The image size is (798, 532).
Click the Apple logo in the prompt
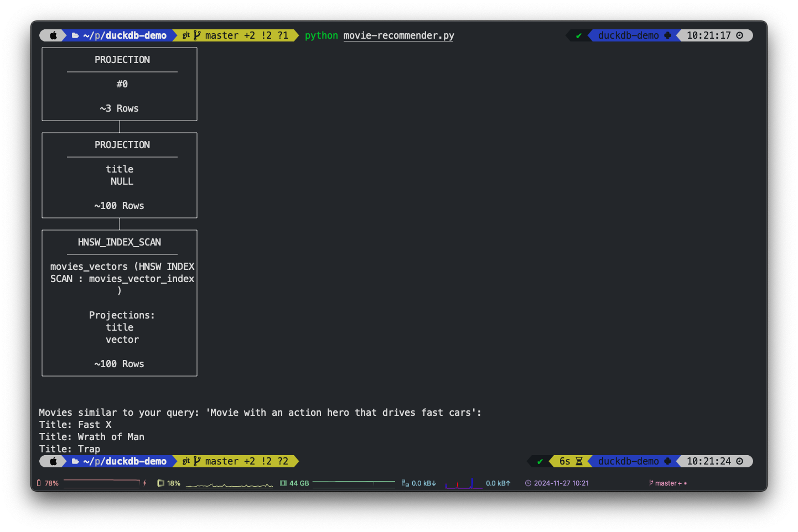point(53,35)
